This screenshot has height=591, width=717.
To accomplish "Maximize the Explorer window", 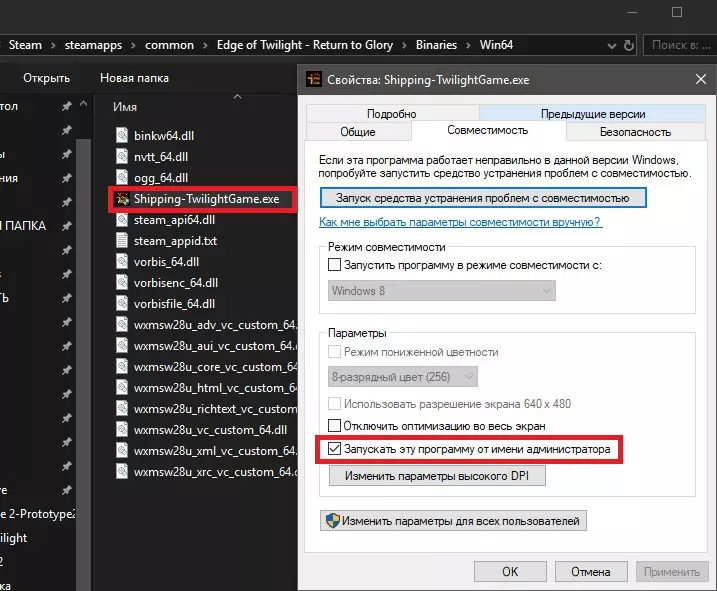I will (677, 12).
